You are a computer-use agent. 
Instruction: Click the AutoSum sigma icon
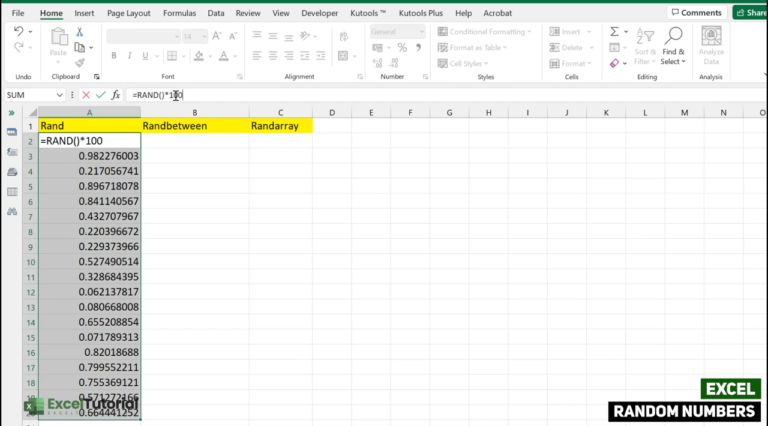coord(614,32)
